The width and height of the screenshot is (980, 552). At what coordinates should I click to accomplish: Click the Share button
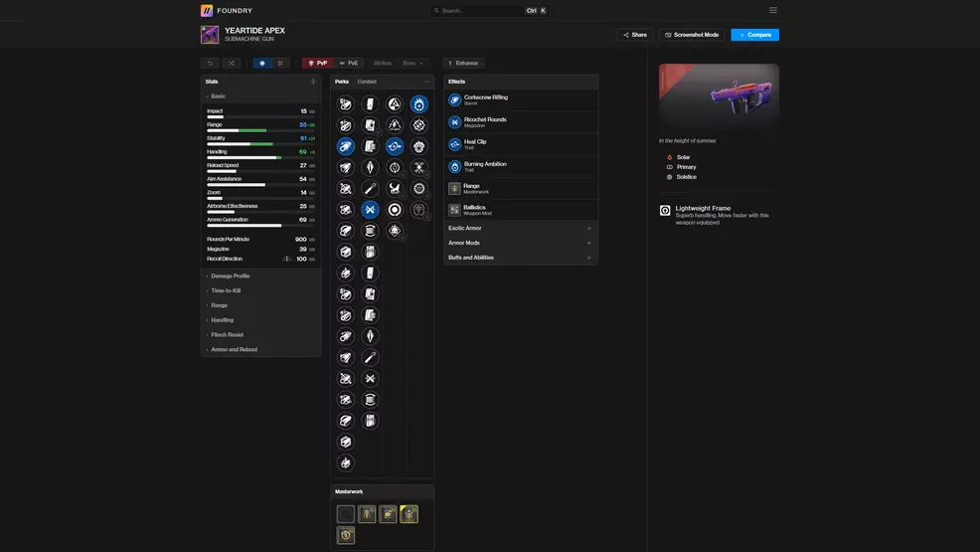pyautogui.click(x=635, y=35)
